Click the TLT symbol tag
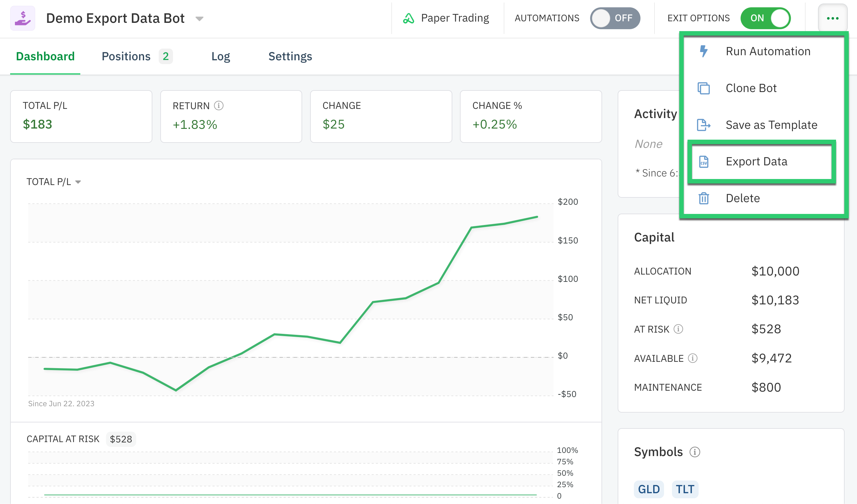The width and height of the screenshot is (857, 504). [685, 489]
